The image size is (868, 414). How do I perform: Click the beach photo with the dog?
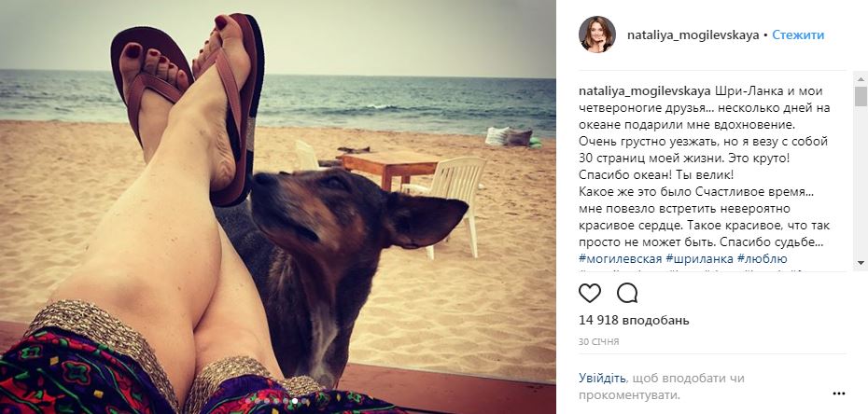(x=278, y=207)
